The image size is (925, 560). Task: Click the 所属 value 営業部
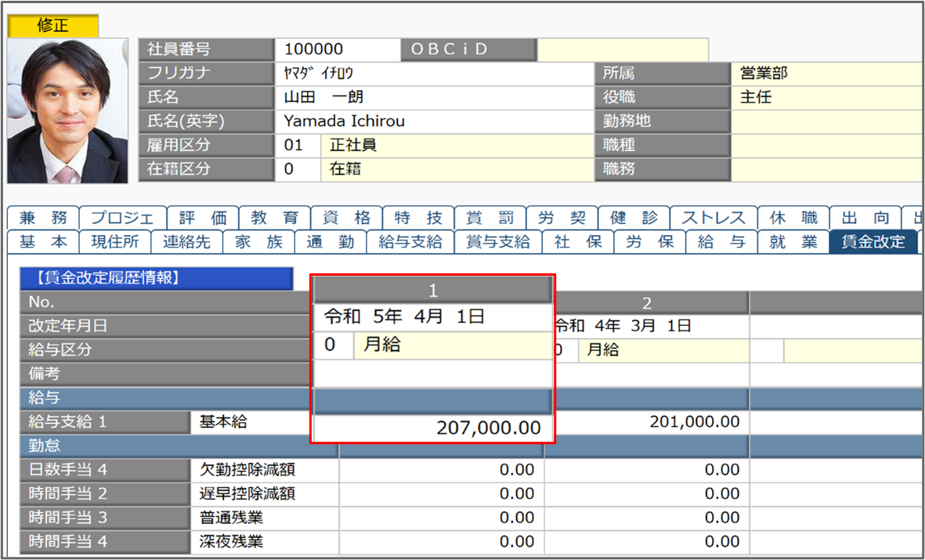point(828,74)
